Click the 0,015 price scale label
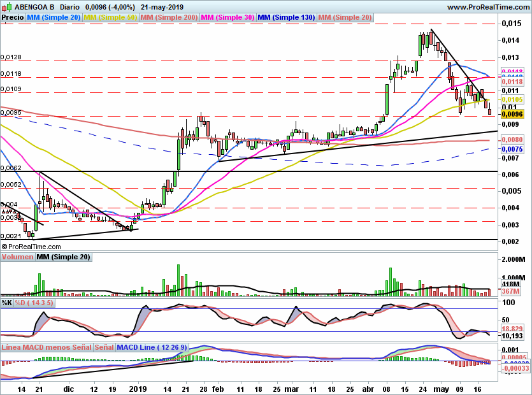This screenshot has width=532, height=395. pos(512,23)
